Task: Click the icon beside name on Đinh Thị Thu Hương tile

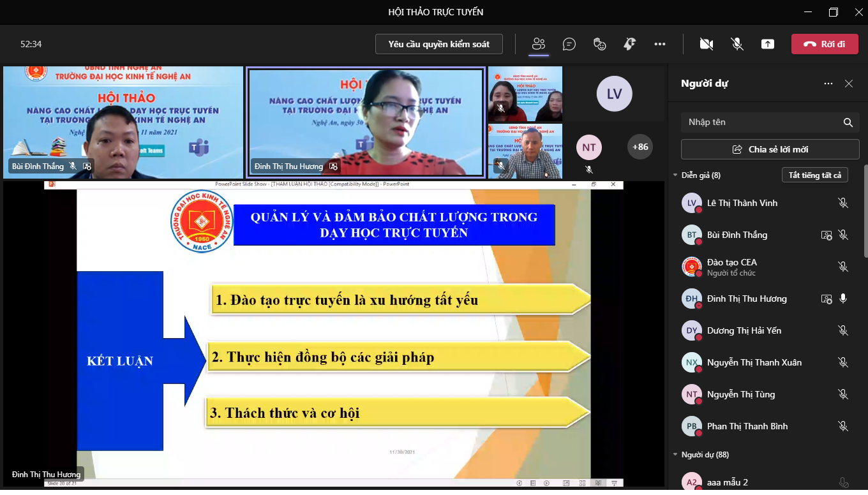Action: click(333, 166)
